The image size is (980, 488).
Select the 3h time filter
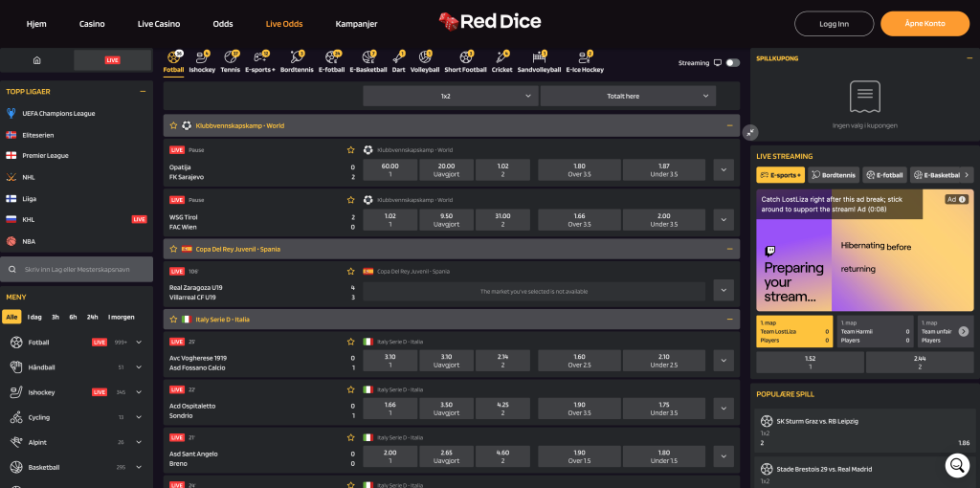coord(55,317)
